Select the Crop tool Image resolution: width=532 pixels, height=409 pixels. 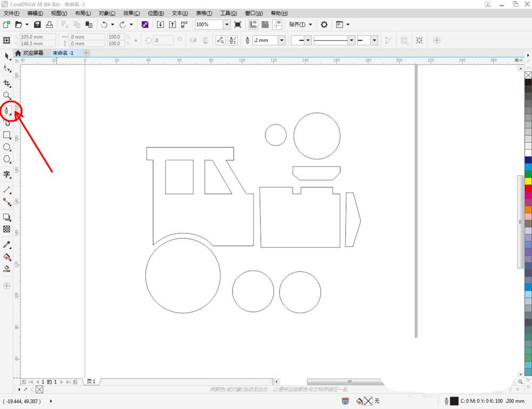(7, 83)
